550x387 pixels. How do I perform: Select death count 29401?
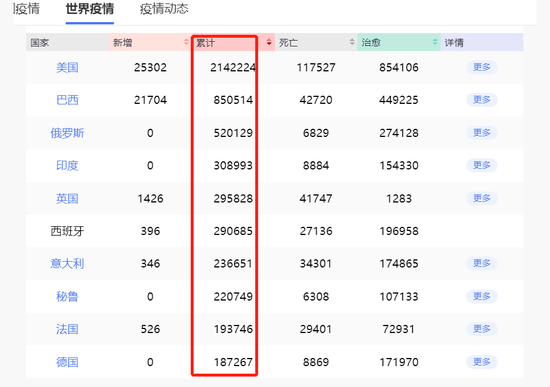click(x=316, y=329)
